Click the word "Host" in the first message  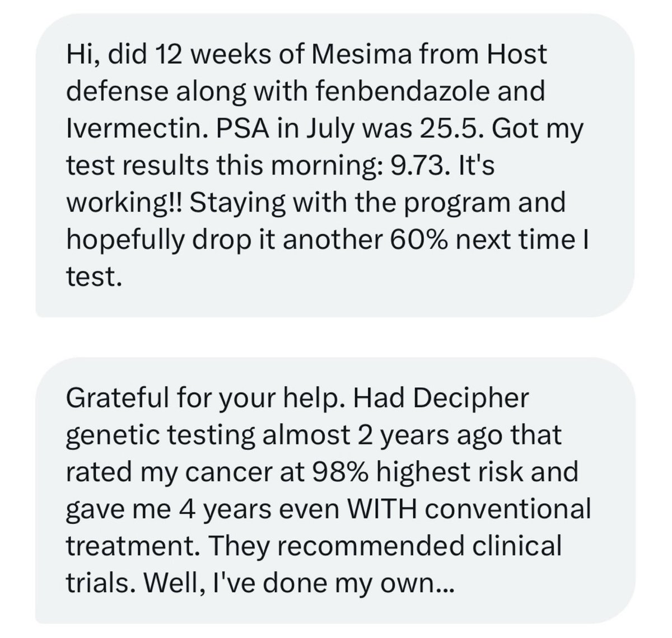click(x=517, y=54)
